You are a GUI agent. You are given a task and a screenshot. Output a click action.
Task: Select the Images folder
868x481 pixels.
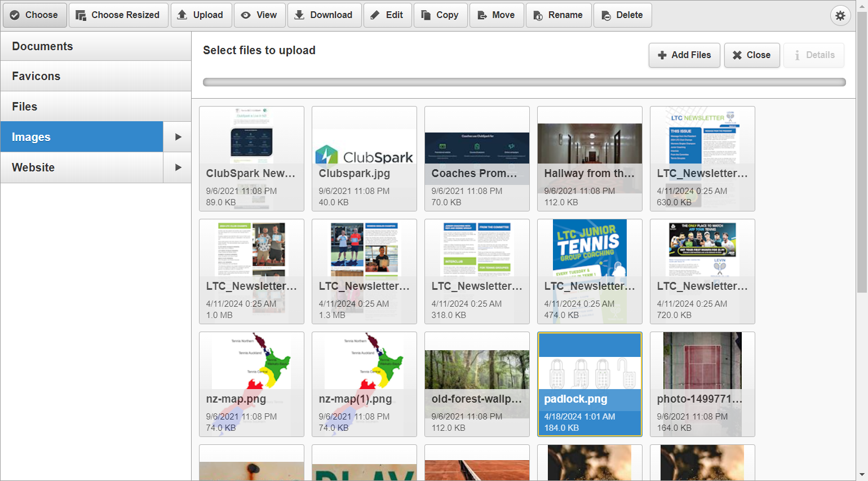[x=82, y=137]
